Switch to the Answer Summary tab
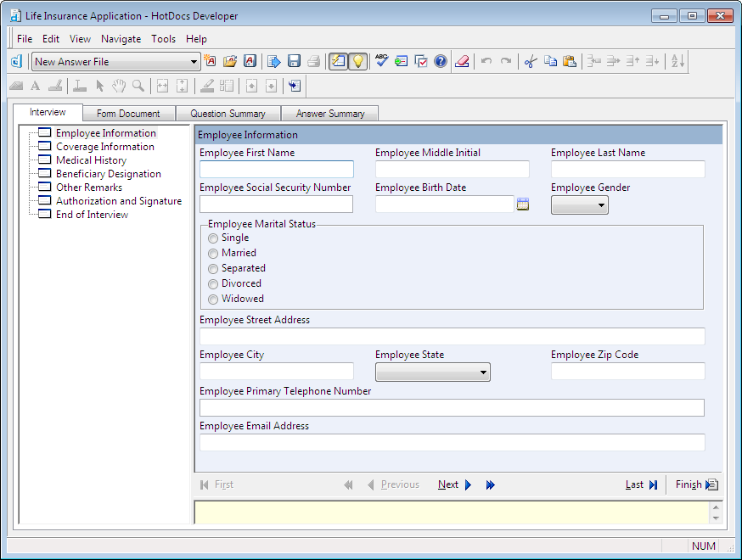Image resolution: width=742 pixels, height=560 pixels. point(330,114)
